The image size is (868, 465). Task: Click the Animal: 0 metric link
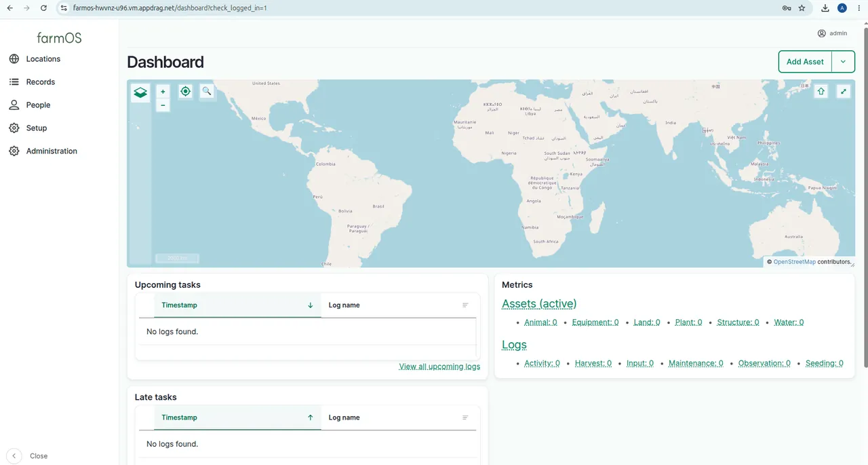[x=540, y=322]
